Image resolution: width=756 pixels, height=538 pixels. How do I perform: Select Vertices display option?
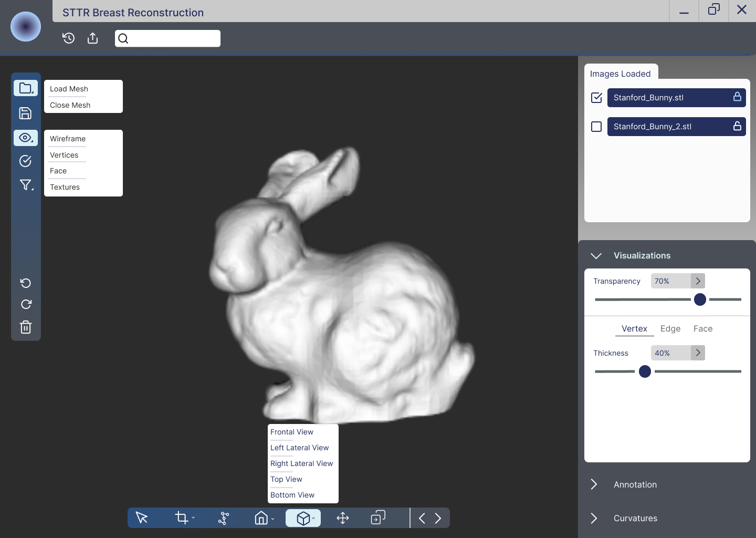coord(64,155)
